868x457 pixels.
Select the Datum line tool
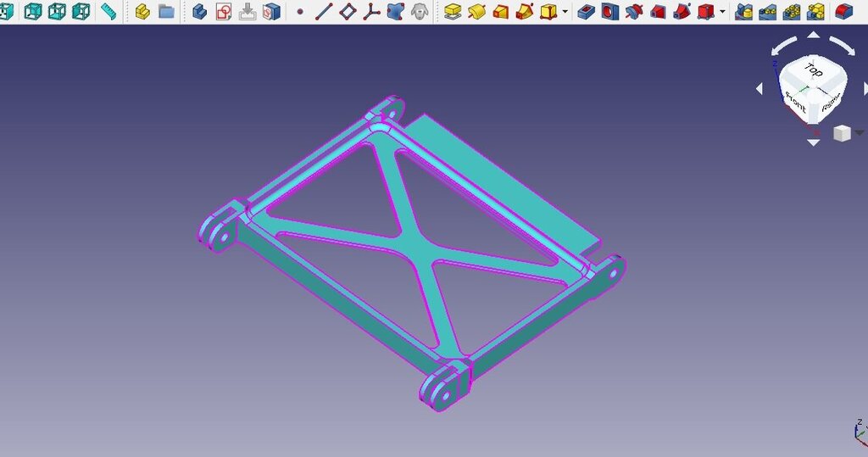[324, 11]
